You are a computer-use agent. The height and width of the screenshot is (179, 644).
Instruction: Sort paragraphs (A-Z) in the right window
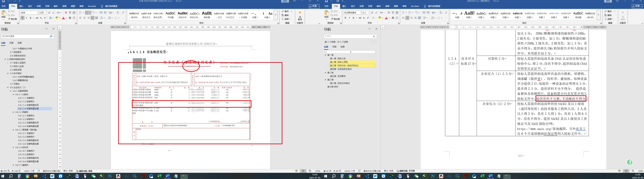pos(441,12)
